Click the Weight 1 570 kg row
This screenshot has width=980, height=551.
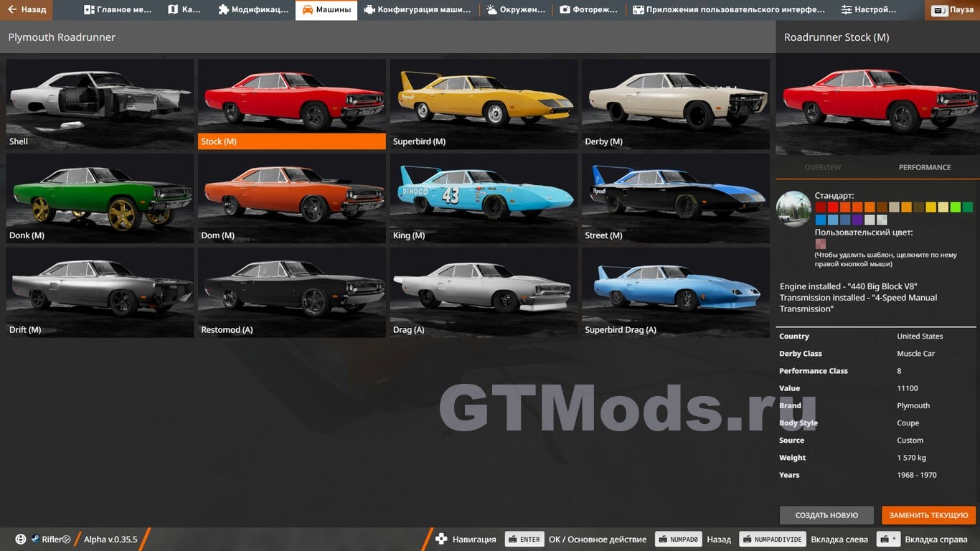pos(877,458)
